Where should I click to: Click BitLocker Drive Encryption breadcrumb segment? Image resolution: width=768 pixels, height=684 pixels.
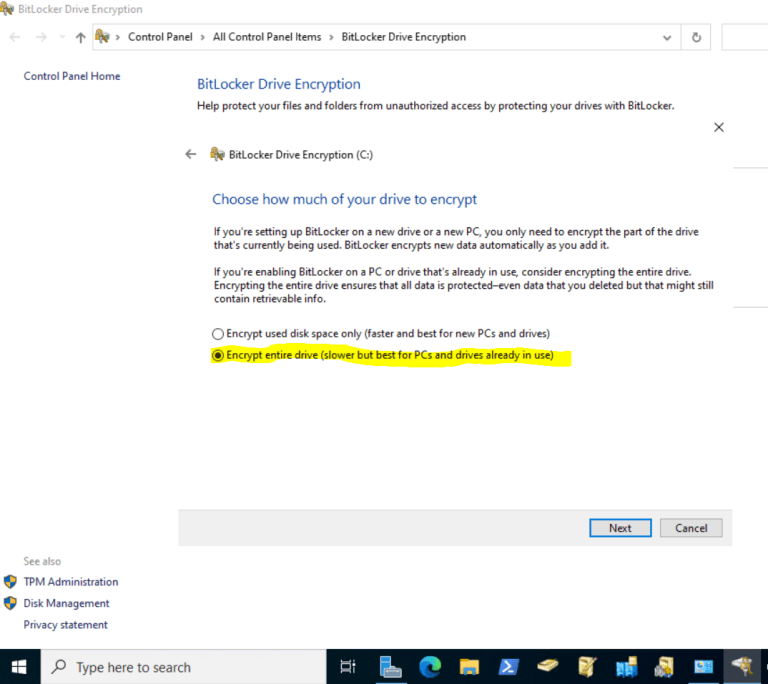click(404, 37)
